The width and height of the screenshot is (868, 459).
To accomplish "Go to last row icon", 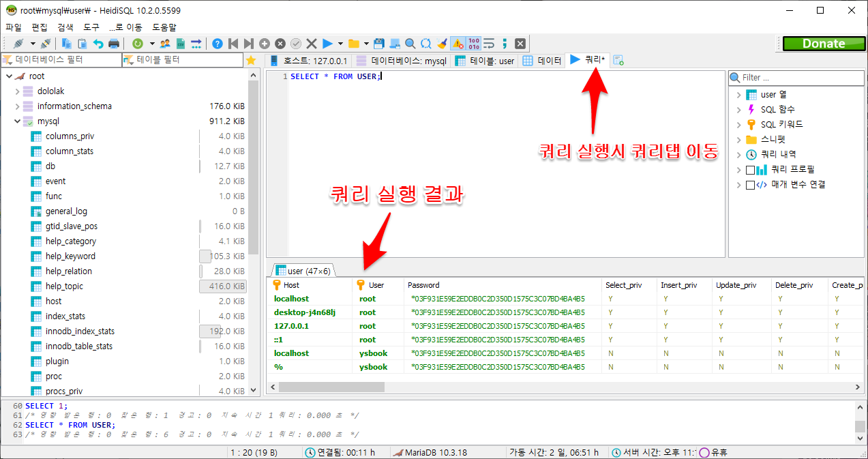I will (x=249, y=44).
